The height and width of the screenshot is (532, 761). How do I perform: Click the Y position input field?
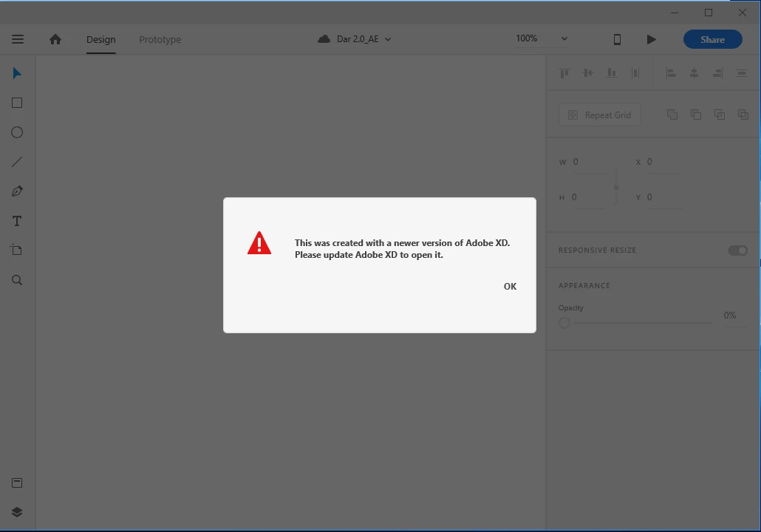[x=664, y=197]
